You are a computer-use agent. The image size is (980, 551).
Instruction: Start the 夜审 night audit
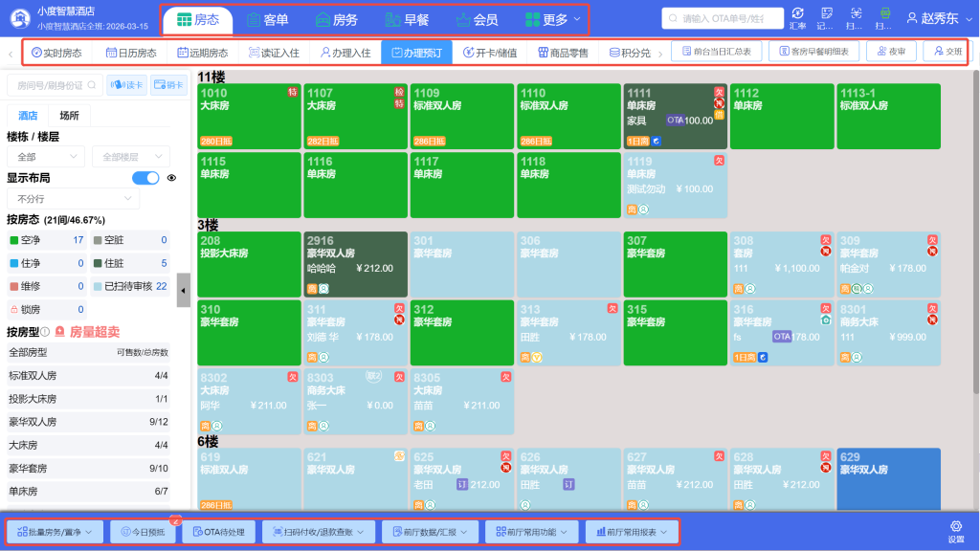(x=890, y=52)
